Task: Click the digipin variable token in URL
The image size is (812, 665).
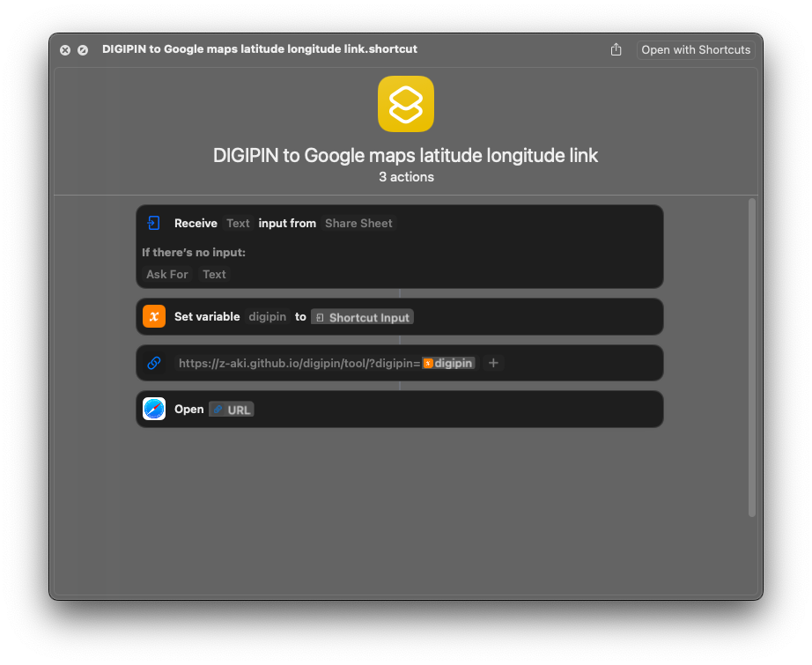Action: [448, 363]
